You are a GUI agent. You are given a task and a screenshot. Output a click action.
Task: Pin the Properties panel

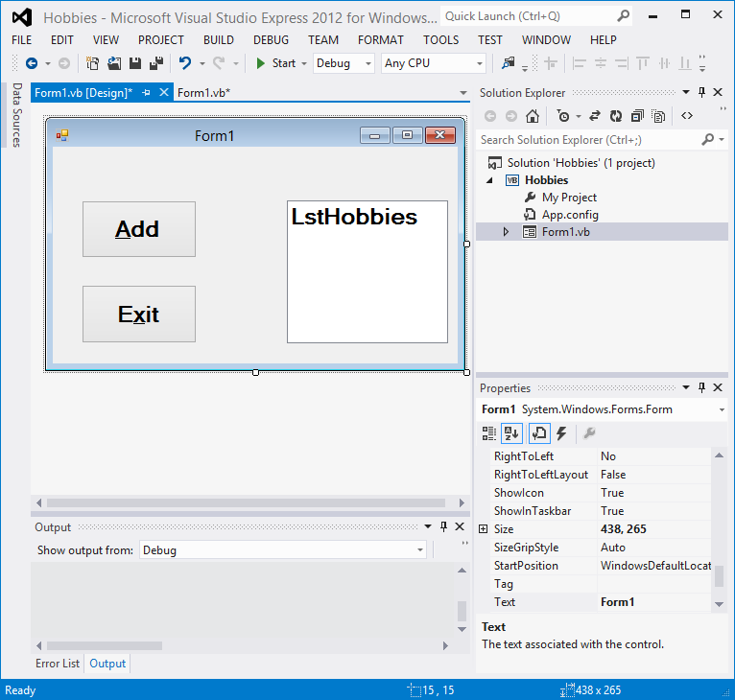(x=701, y=387)
